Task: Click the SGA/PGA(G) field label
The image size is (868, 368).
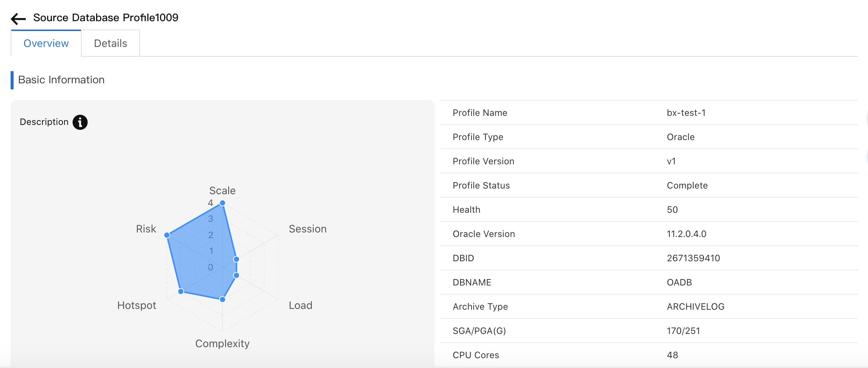Action: (x=479, y=331)
